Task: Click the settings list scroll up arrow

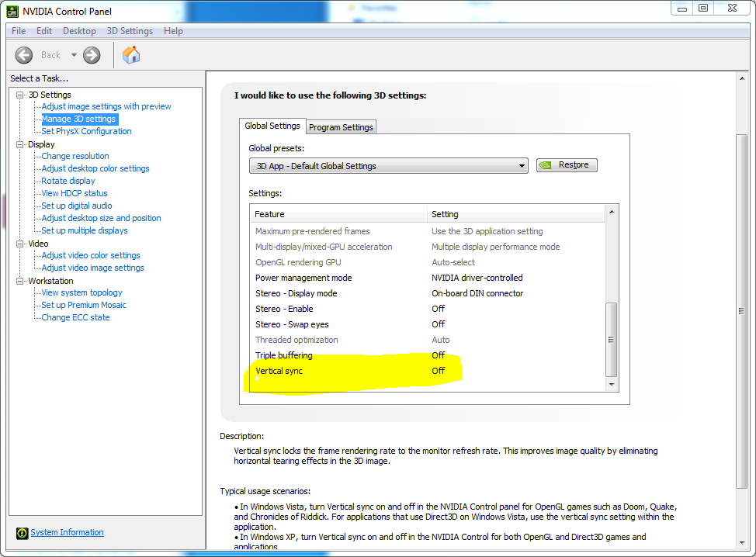Action: pyautogui.click(x=612, y=212)
